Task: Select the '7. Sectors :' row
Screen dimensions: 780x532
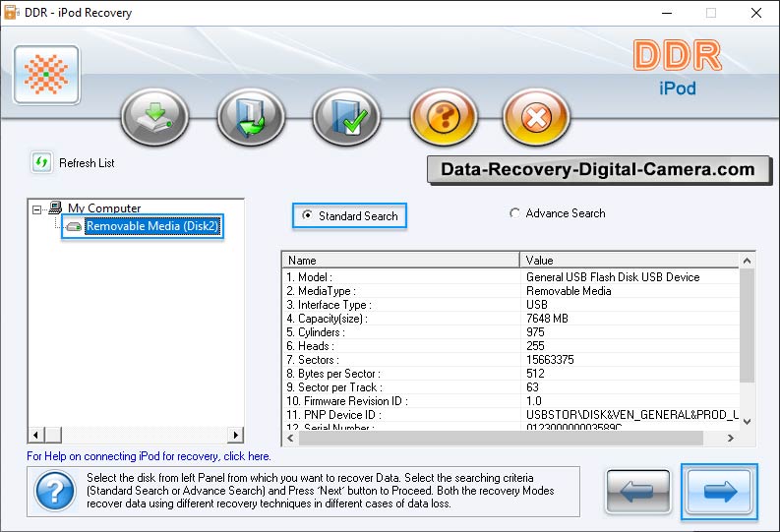Action: [510, 360]
